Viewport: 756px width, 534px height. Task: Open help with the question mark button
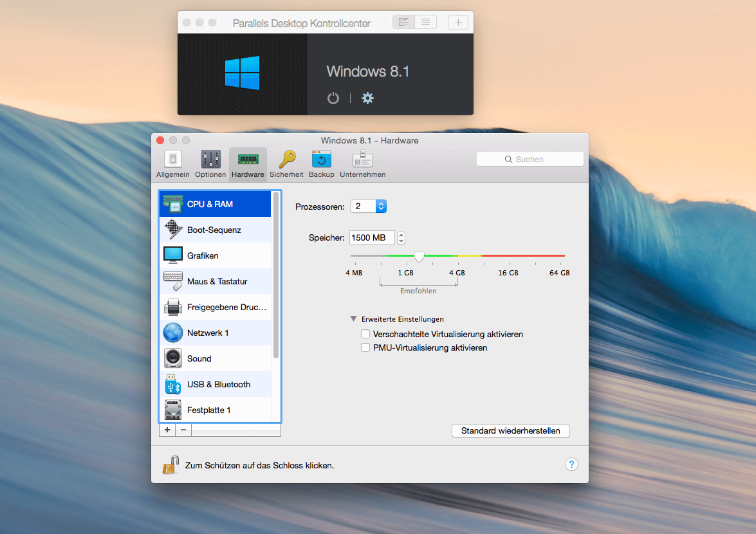(571, 464)
